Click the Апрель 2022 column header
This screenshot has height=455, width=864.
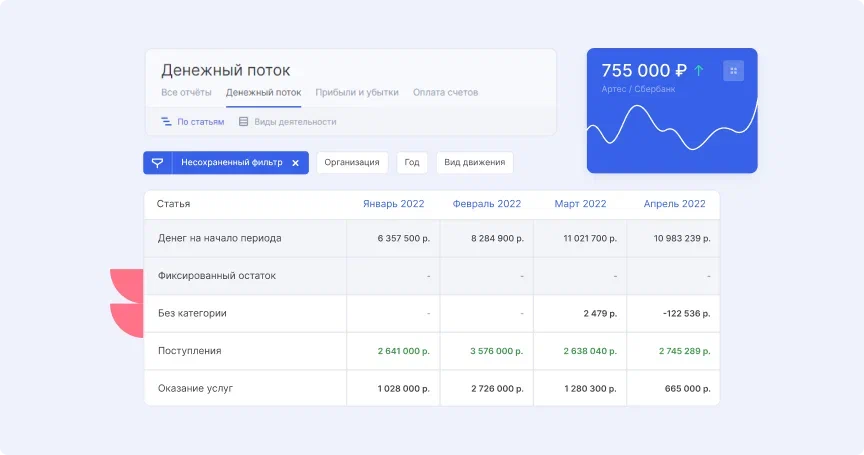(674, 204)
